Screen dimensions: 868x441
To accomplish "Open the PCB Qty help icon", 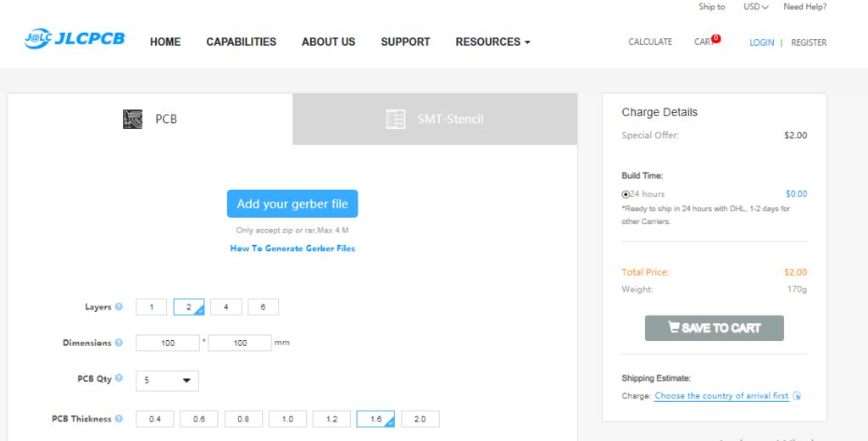I will tap(119, 378).
